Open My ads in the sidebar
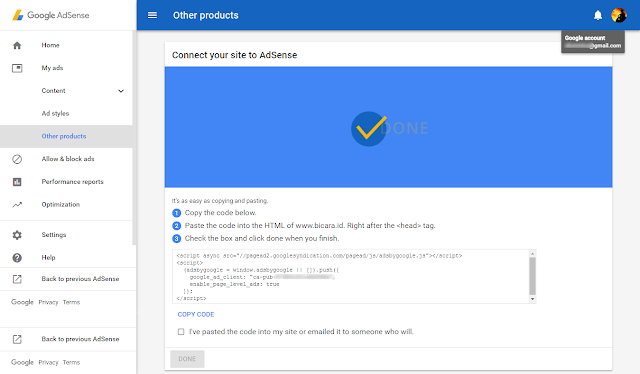 click(52, 68)
